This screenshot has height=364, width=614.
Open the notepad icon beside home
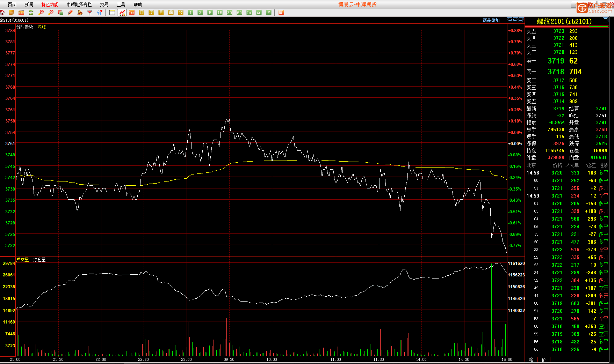[12, 13]
